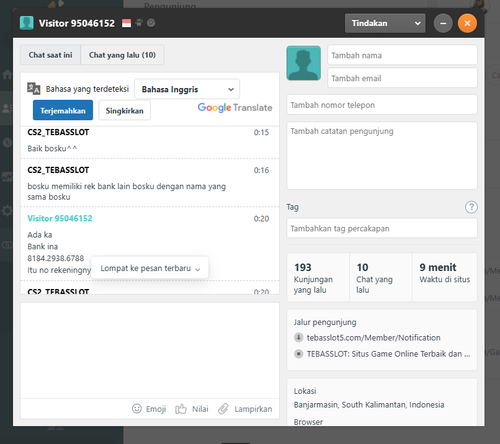Open visitors icon in background sidebar
The width and height of the screenshot is (500, 444).
[x=7, y=108]
